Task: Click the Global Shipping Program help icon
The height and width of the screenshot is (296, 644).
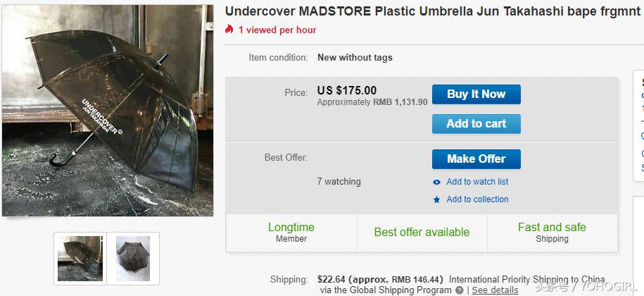Action: tap(459, 290)
